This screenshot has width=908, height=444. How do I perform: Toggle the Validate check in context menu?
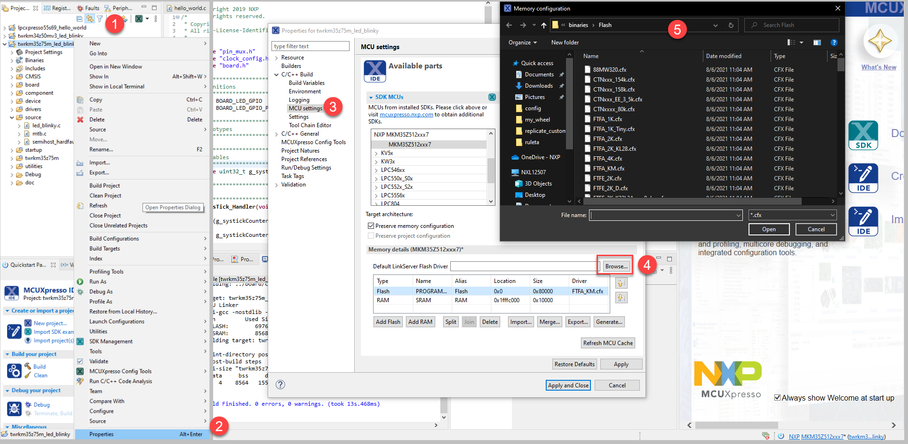tap(80, 361)
